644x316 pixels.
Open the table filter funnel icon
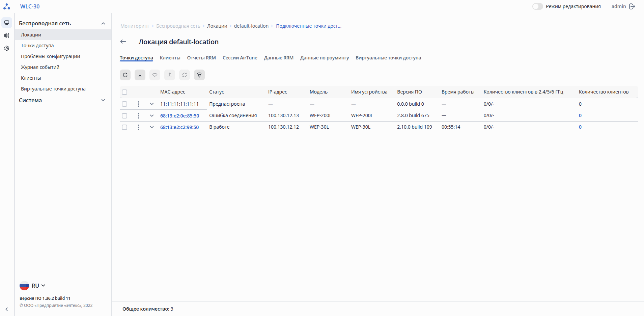point(199,75)
